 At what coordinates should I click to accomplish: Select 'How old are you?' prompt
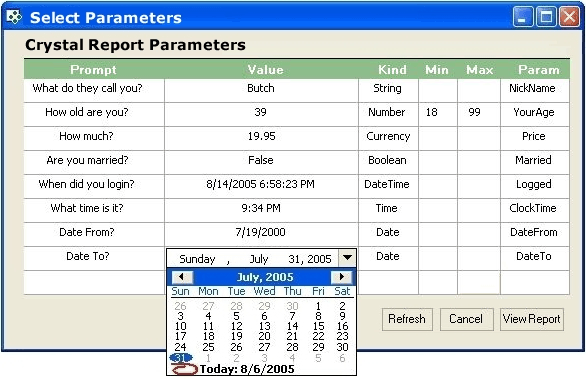[x=94, y=114]
